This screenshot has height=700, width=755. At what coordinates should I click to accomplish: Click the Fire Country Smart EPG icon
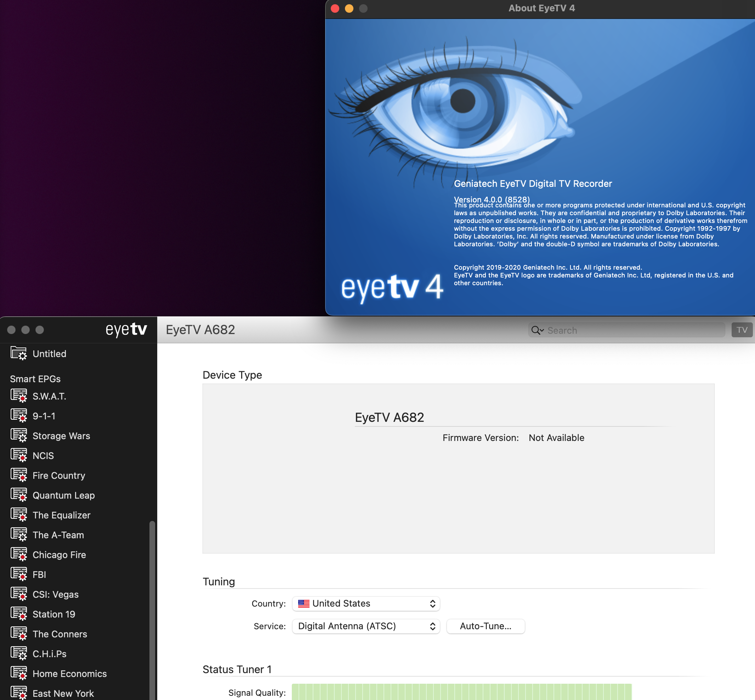pyautogui.click(x=18, y=475)
